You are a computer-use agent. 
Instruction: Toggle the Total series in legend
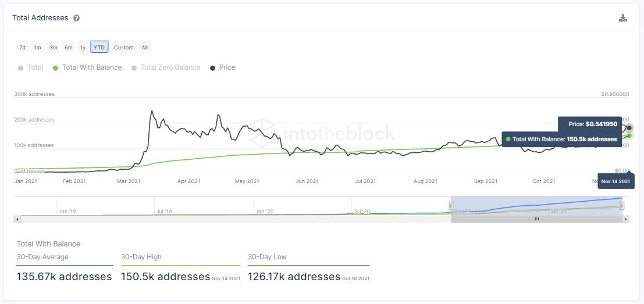point(31,67)
